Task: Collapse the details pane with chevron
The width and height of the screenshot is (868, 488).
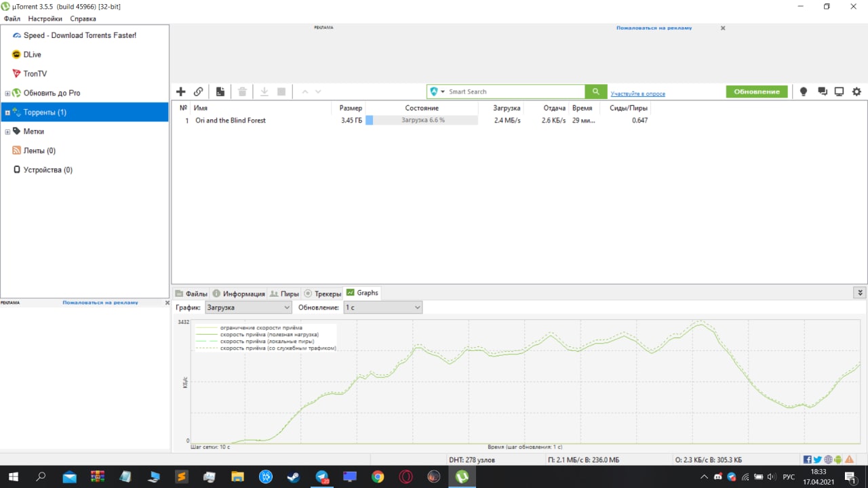Action: (x=861, y=293)
